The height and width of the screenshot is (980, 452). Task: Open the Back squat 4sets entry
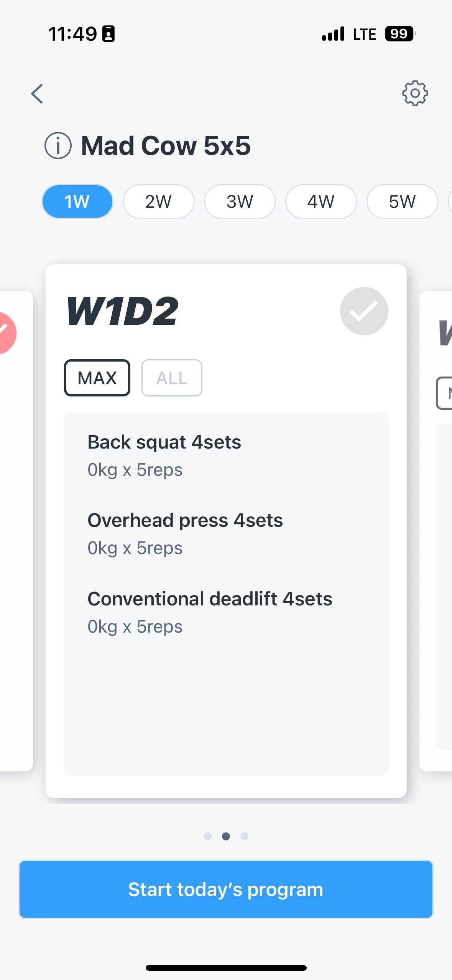coord(164,455)
